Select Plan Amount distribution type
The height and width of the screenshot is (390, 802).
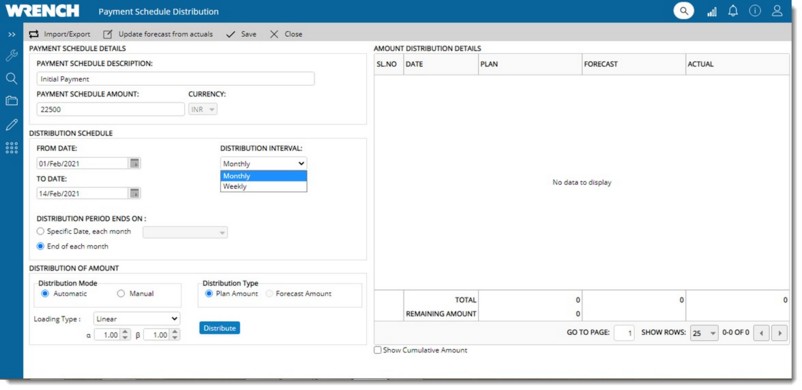(209, 294)
